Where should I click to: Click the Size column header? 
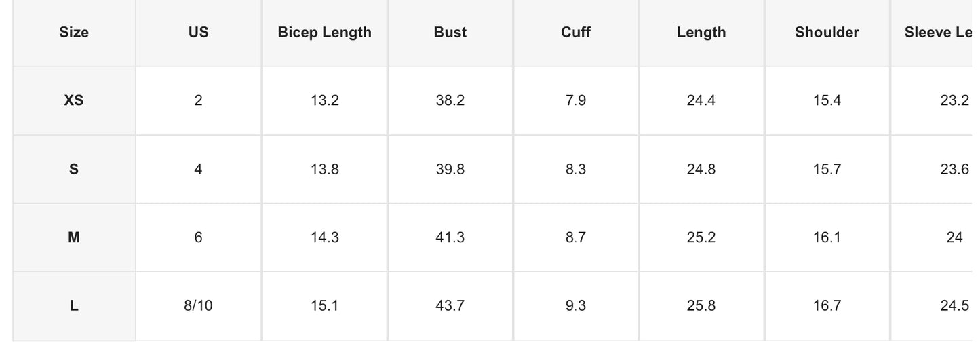pyautogui.click(x=74, y=32)
